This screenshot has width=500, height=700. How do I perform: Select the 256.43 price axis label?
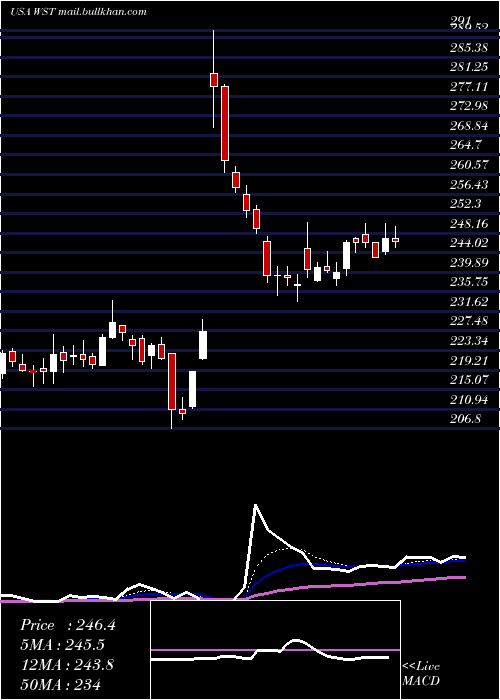pyautogui.click(x=471, y=185)
